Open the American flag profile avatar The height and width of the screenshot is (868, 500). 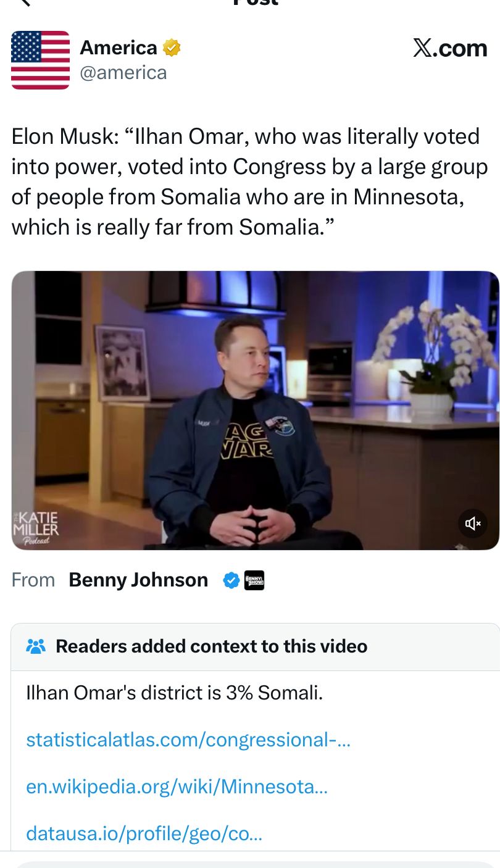pos(41,60)
